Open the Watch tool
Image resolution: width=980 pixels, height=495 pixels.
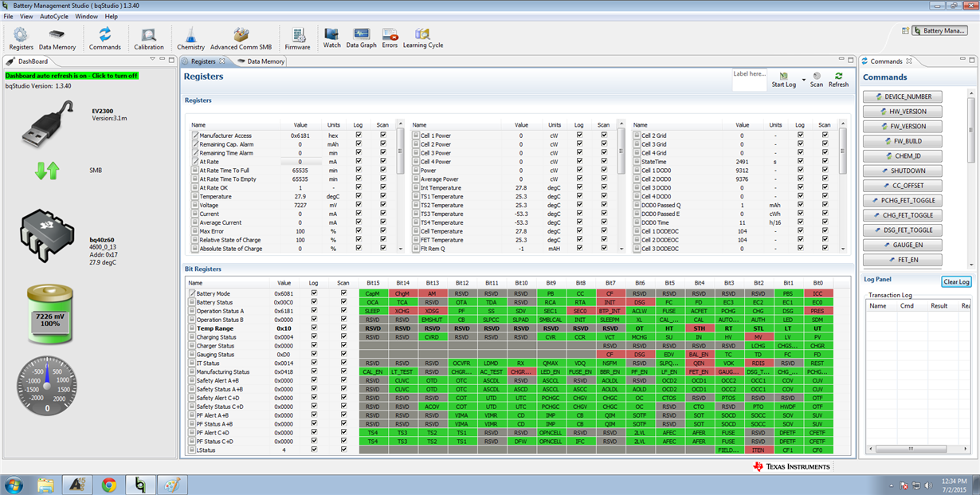[x=331, y=38]
